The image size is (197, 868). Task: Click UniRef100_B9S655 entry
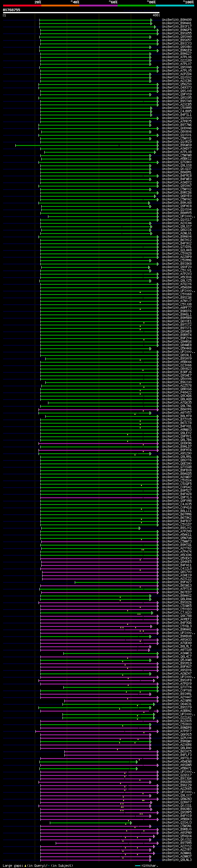click(177, 33)
